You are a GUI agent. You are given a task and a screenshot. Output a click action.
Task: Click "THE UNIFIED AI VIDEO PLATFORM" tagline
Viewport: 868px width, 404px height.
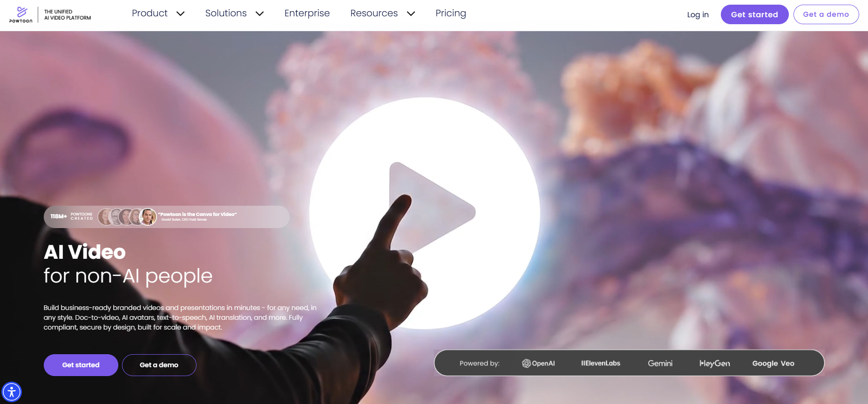(68, 15)
